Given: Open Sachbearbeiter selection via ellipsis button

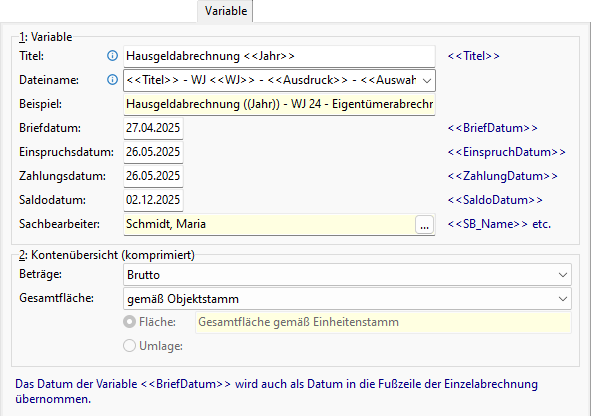Looking at the screenshot, I should 424,225.
